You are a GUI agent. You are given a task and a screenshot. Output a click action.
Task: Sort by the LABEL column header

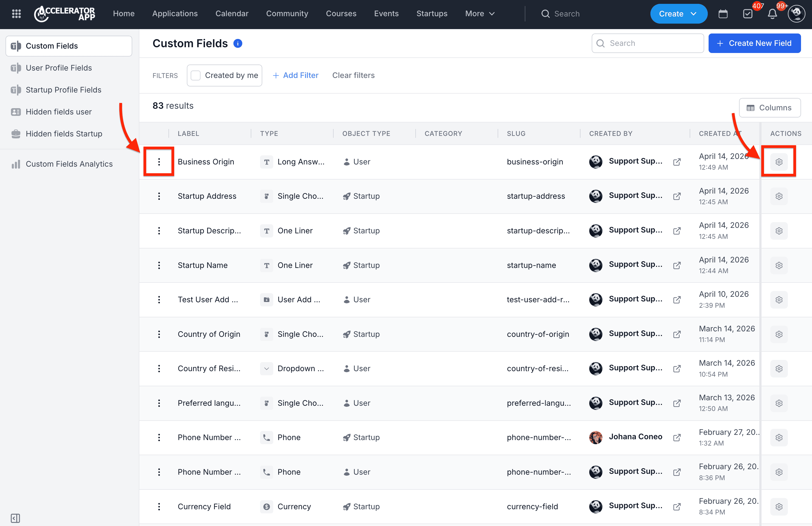[188, 133]
